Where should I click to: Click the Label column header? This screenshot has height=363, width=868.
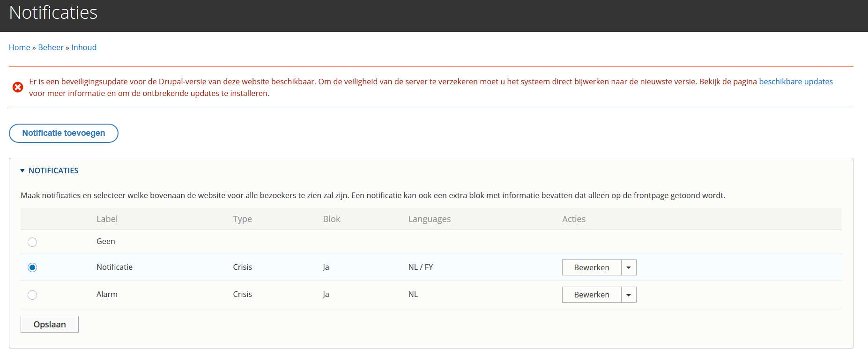tap(107, 219)
